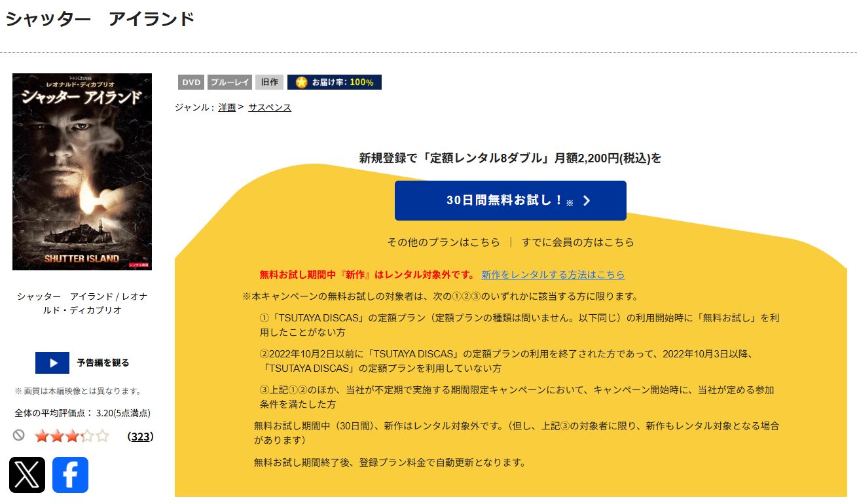Open その他のプランはこちら link
Image resolution: width=857 pixels, height=504 pixels.
coord(443,242)
